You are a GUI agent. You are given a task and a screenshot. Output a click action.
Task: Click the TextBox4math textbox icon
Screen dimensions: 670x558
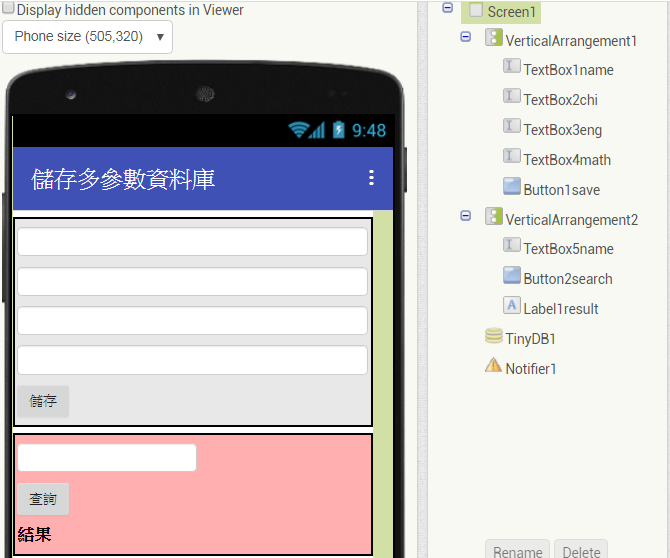[511, 156]
